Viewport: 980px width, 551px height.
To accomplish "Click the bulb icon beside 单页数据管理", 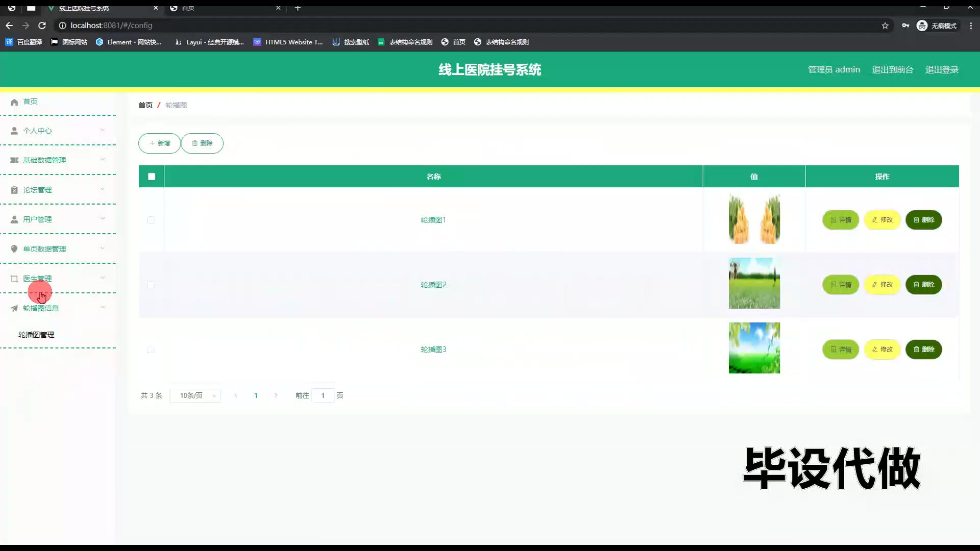I will coord(14,249).
